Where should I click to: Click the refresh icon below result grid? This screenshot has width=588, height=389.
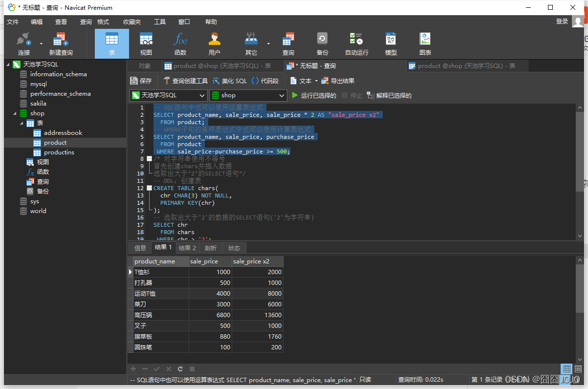click(180, 369)
